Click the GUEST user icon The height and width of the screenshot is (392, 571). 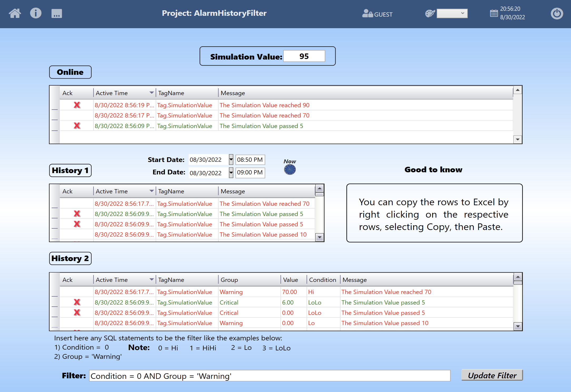pyautogui.click(x=367, y=13)
